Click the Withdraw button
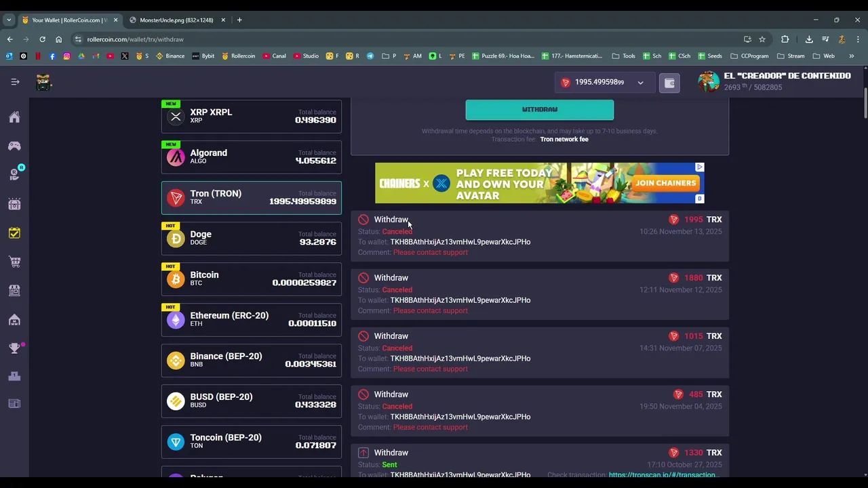The height and width of the screenshot is (488, 868). pyautogui.click(x=540, y=109)
